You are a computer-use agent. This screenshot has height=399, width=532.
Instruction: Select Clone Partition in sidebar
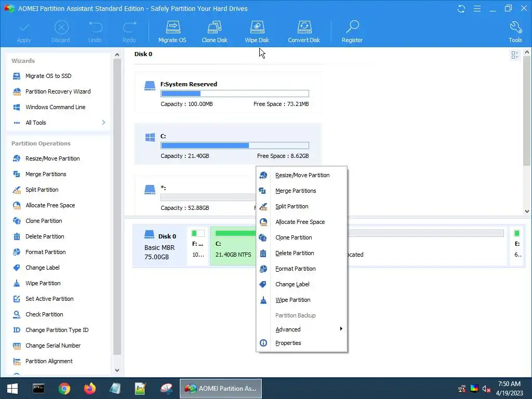click(37, 221)
